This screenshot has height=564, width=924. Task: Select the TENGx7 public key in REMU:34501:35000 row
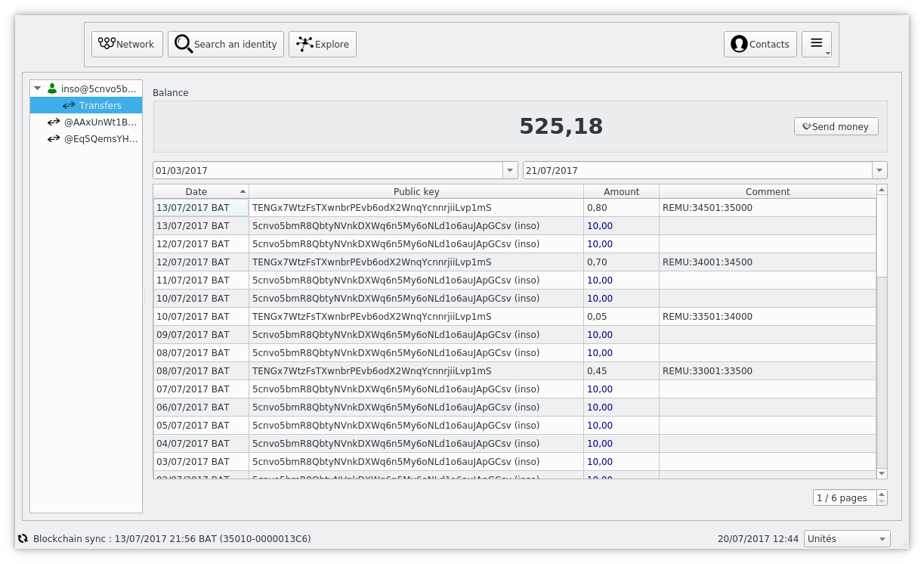(x=416, y=208)
